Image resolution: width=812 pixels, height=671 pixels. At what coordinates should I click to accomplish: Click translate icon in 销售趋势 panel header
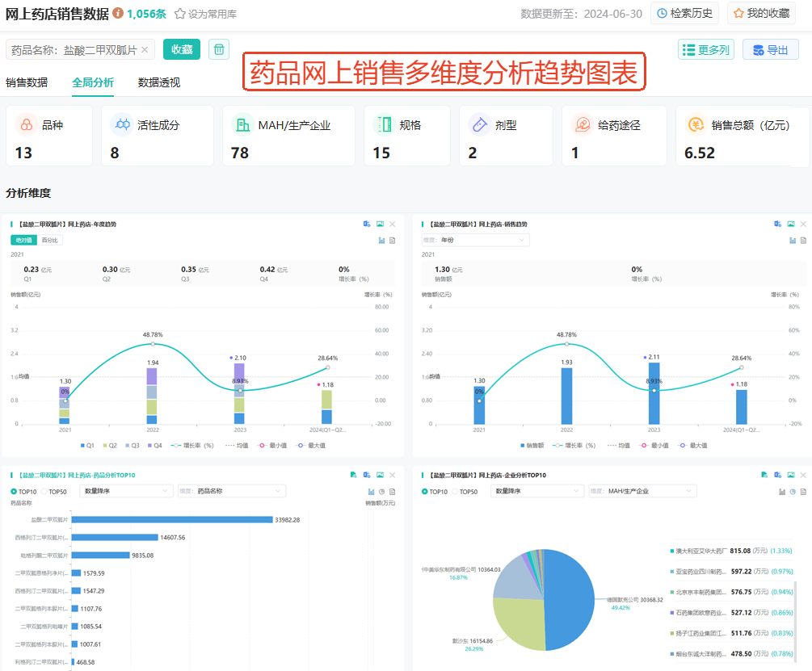tap(778, 224)
